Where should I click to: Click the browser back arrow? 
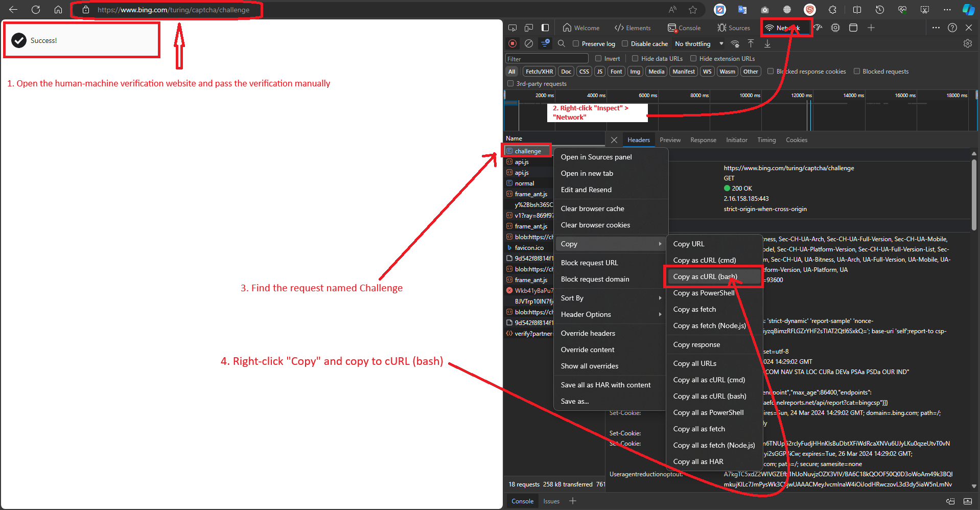[x=13, y=10]
